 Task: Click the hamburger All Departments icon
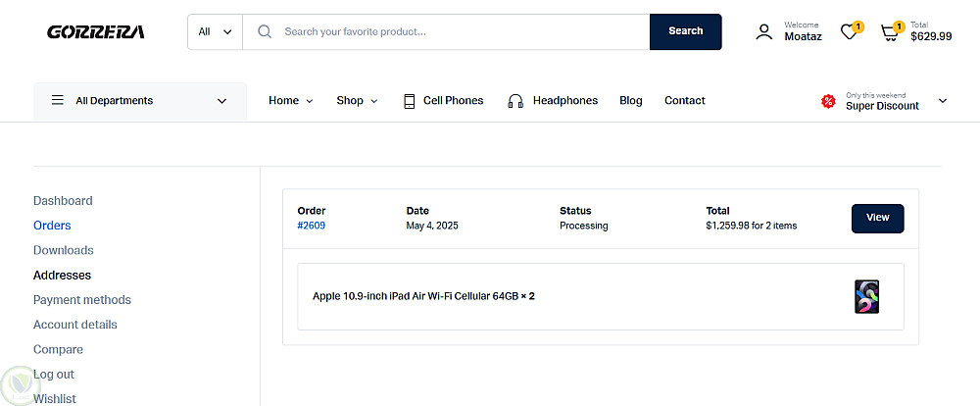point(58,100)
